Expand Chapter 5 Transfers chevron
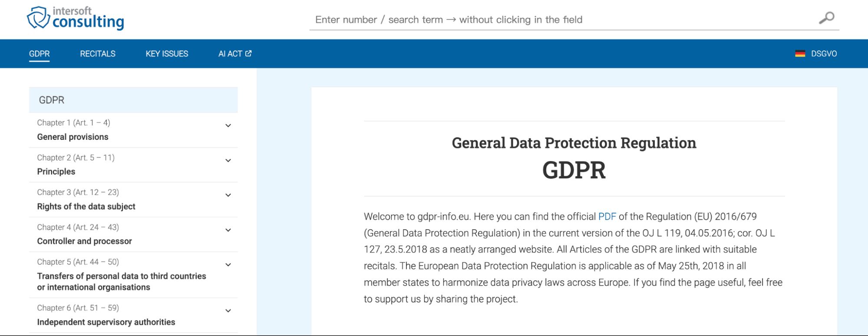 pyautogui.click(x=228, y=265)
